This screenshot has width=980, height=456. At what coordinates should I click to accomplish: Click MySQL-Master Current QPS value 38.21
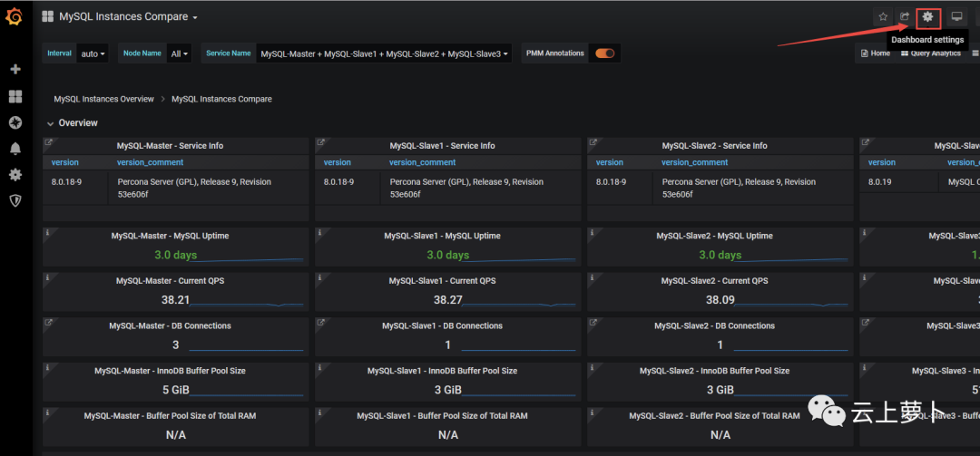[175, 300]
